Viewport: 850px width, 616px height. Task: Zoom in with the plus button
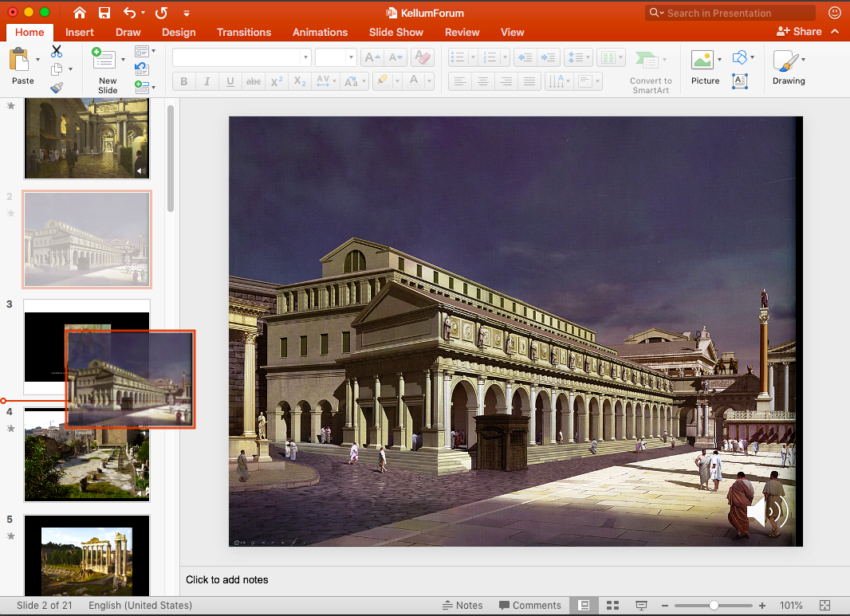click(x=762, y=605)
